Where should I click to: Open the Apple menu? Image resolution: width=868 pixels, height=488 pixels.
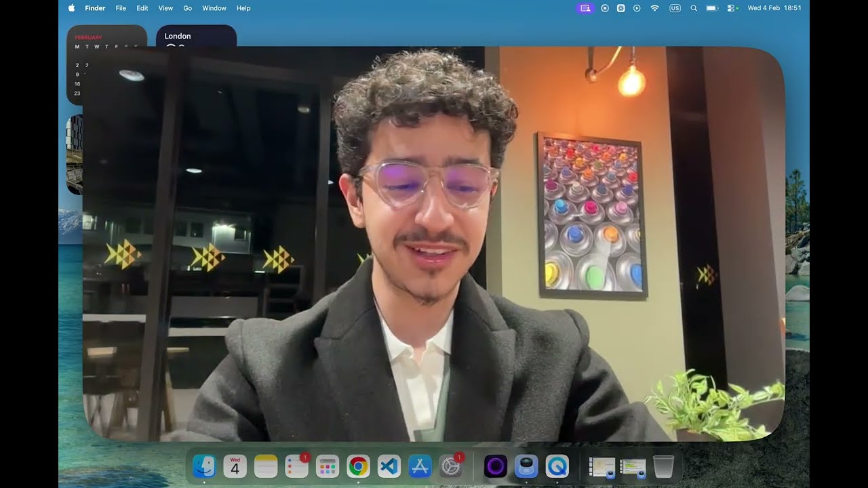[71, 8]
